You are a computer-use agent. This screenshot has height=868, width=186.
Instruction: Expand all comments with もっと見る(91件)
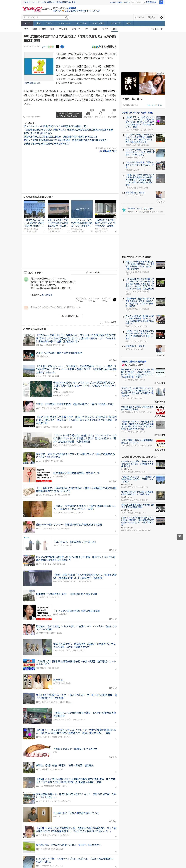click(x=70, y=316)
